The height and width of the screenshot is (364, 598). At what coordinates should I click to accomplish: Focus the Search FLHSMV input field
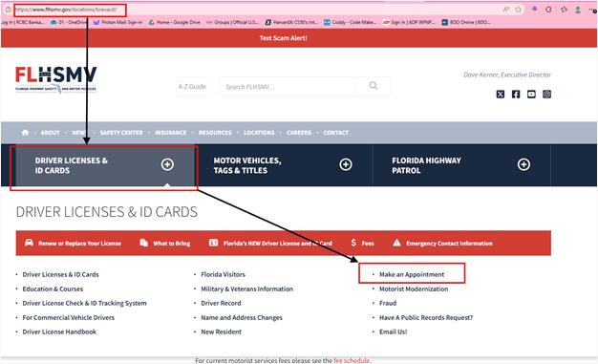[x=288, y=87]
